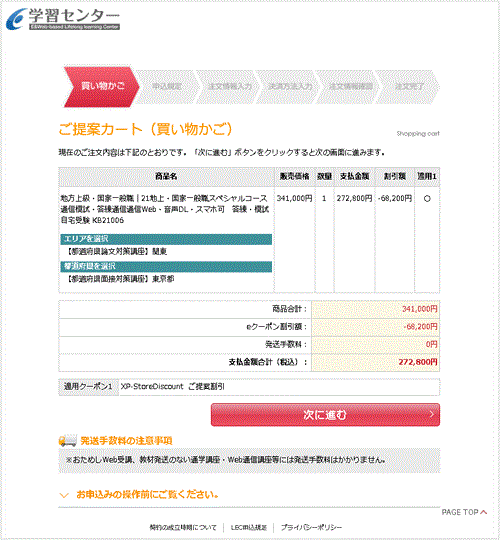Click the PAGE TOP up arrow
Viewport: 500px width, 540px height.
483,512
